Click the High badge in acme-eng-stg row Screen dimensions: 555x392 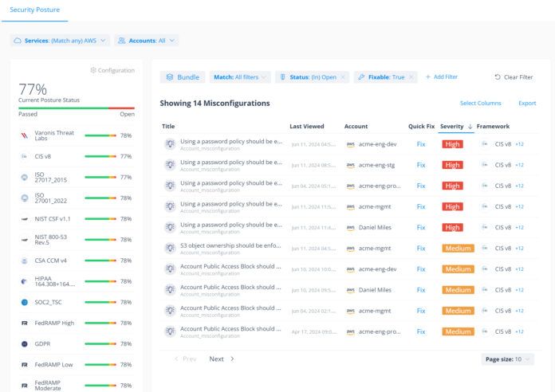click(x=452, y=165)
